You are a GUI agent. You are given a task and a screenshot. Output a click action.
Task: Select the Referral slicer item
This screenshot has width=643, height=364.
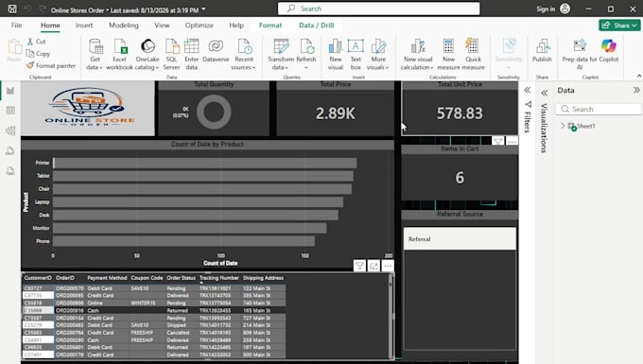(460, 239)
